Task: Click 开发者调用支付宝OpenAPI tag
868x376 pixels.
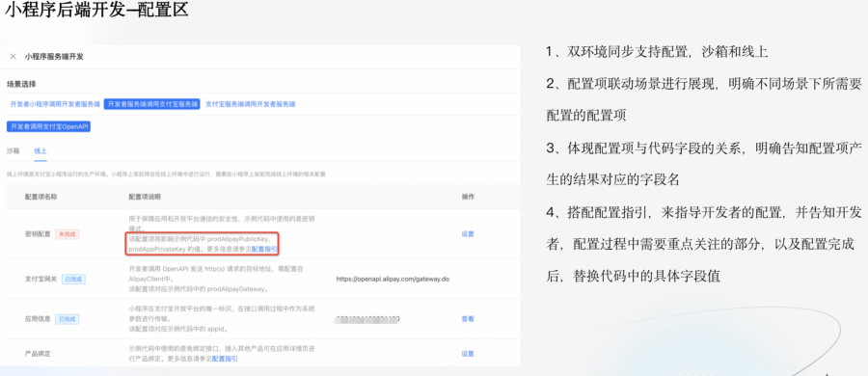Action: coord(49,127)
